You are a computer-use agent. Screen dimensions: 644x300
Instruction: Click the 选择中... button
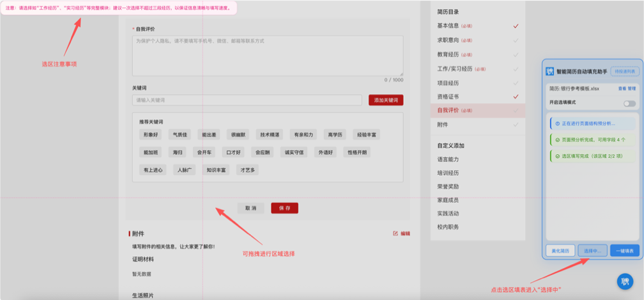[592, 251]
